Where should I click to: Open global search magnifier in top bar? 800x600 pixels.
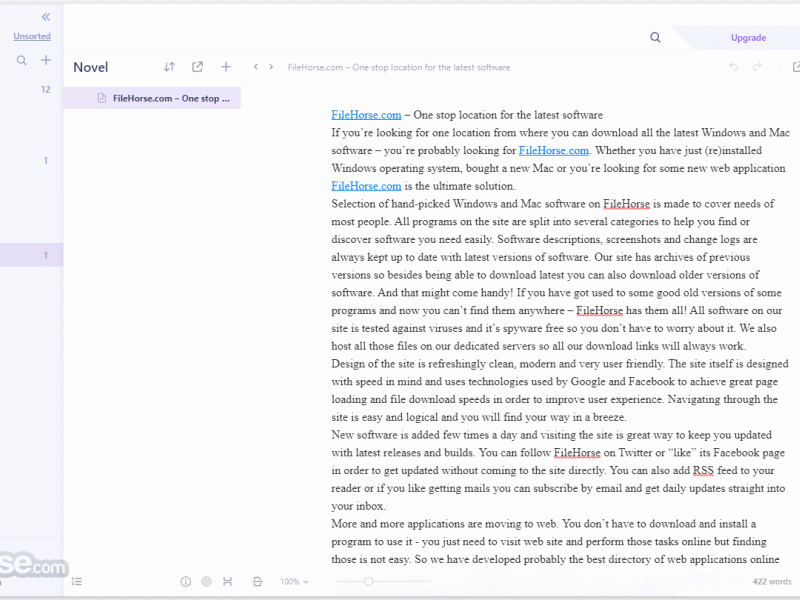pos(655,37)
